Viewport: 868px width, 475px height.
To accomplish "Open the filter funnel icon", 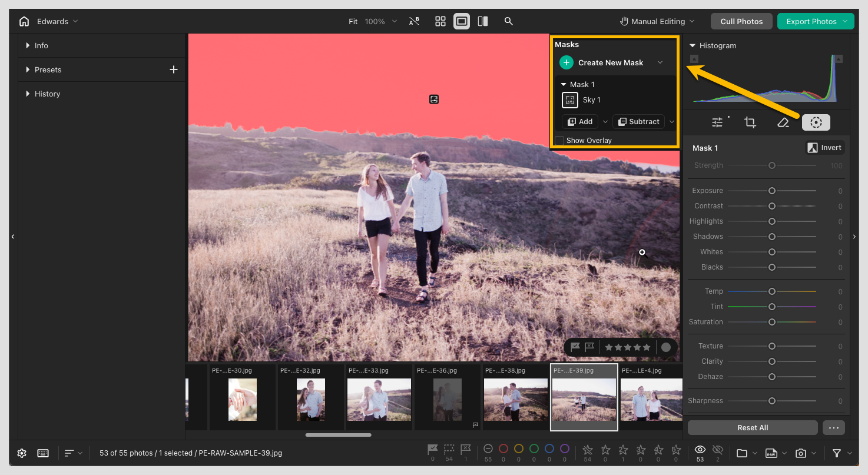I will click(837, 453).
